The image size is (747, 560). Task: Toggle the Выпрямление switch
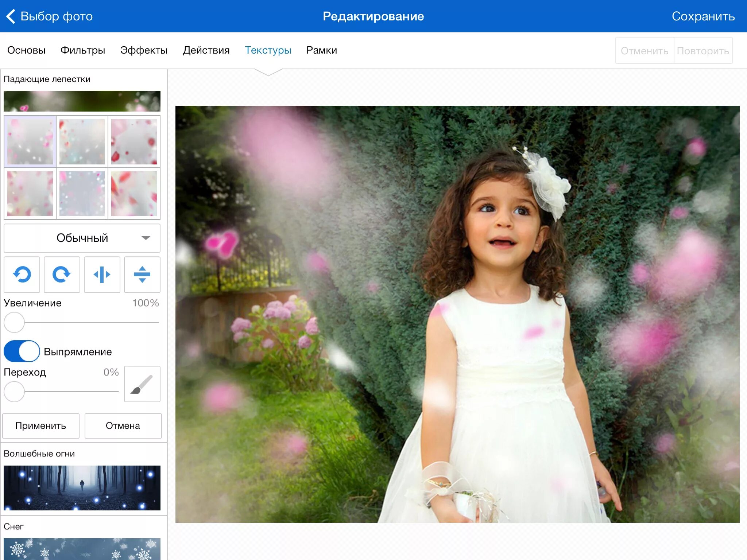coord(22,351)
